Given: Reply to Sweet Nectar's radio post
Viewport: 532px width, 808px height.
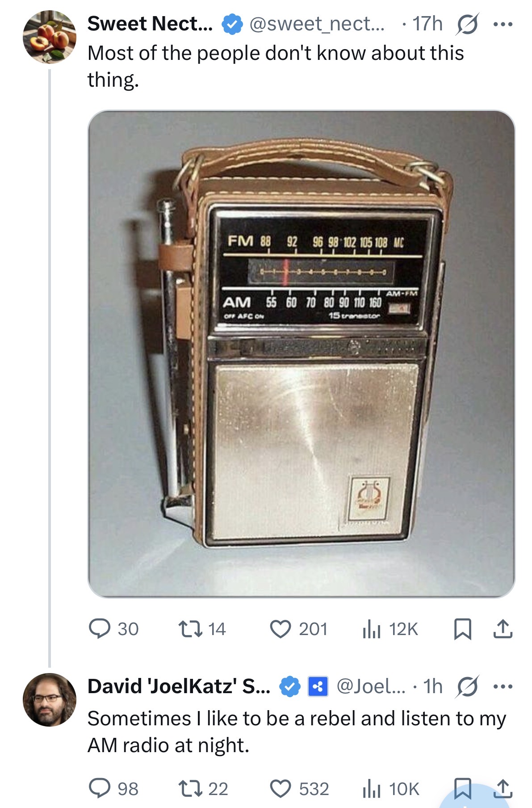Looking at the screenshot, I should [x=100, y=628].
